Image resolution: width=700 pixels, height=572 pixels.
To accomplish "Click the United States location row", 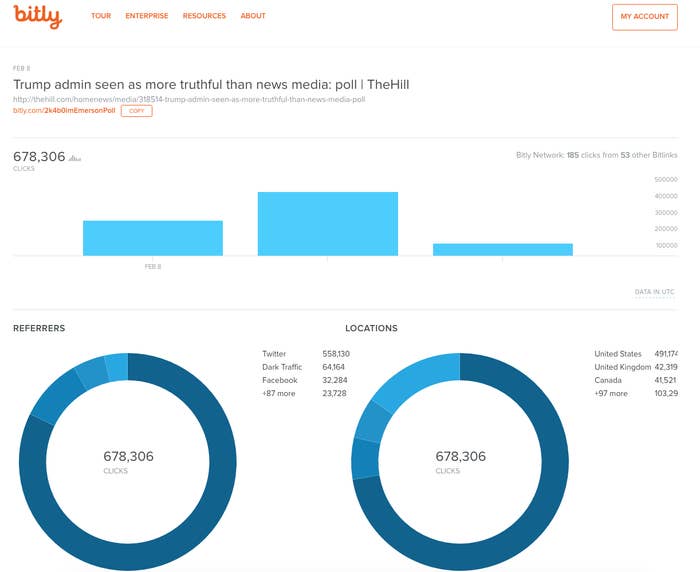I will [636, 354].
